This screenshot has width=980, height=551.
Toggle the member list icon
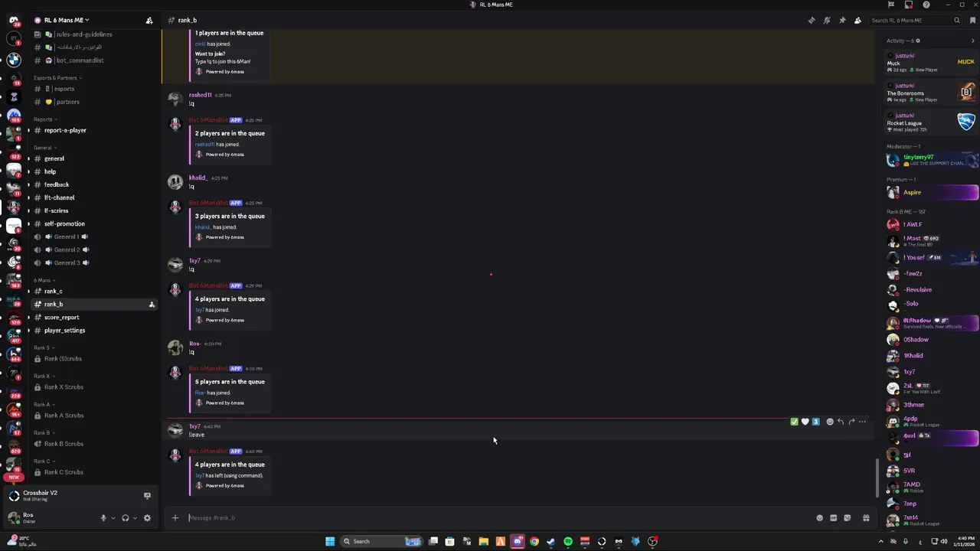[x=857, y=20]
